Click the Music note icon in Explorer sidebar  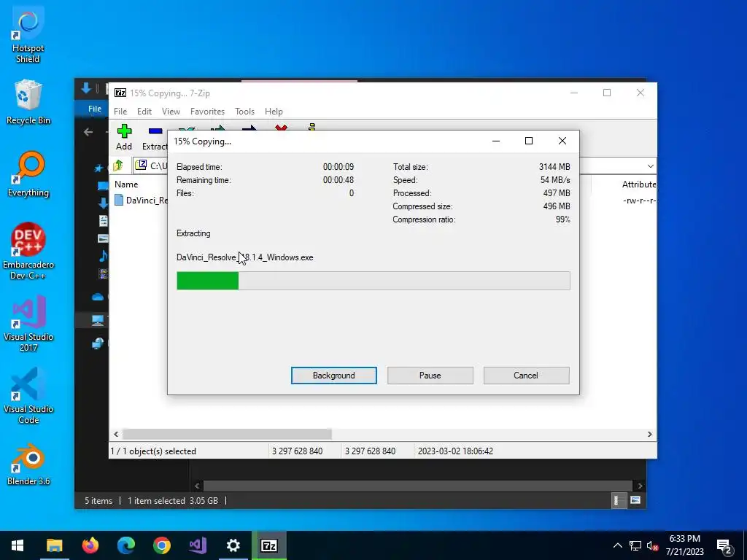103,256
